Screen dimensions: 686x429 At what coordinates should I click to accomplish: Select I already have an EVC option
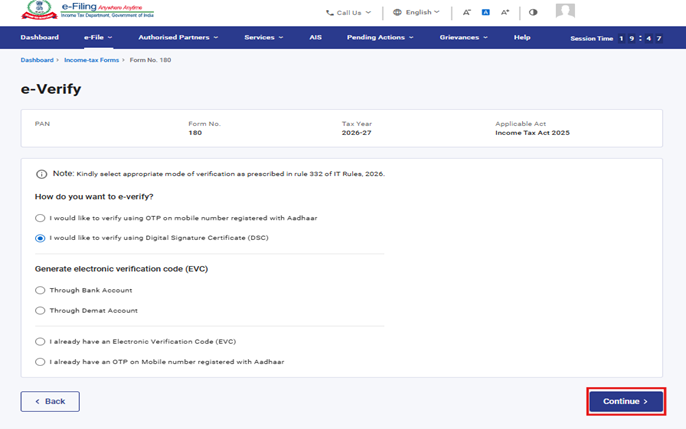[x=40, y=342]
